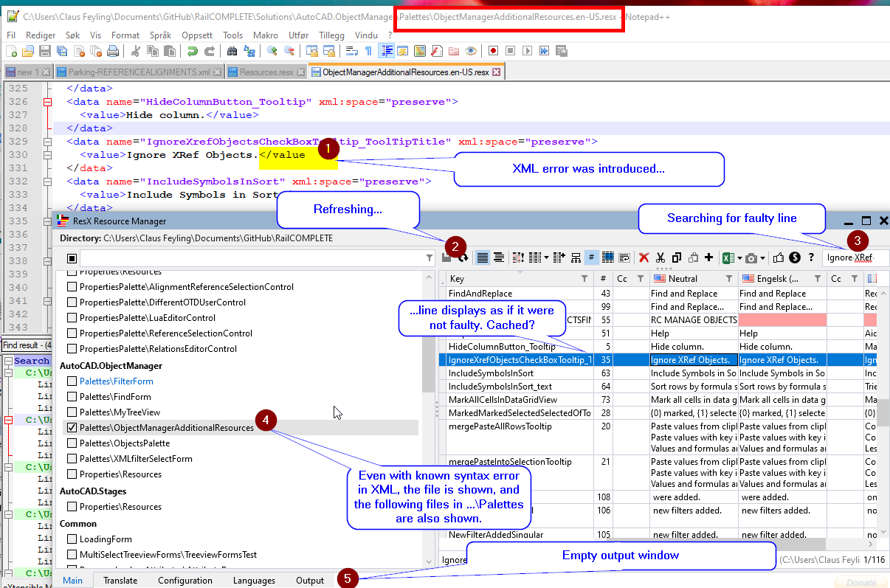Open ResX Resource Manager help

[x=810, y=257]
